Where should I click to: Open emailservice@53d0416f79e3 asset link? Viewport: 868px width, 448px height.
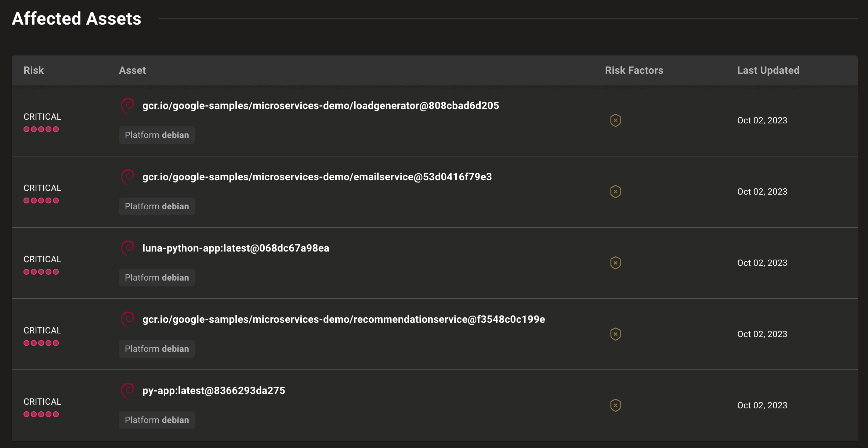[317, 177]
